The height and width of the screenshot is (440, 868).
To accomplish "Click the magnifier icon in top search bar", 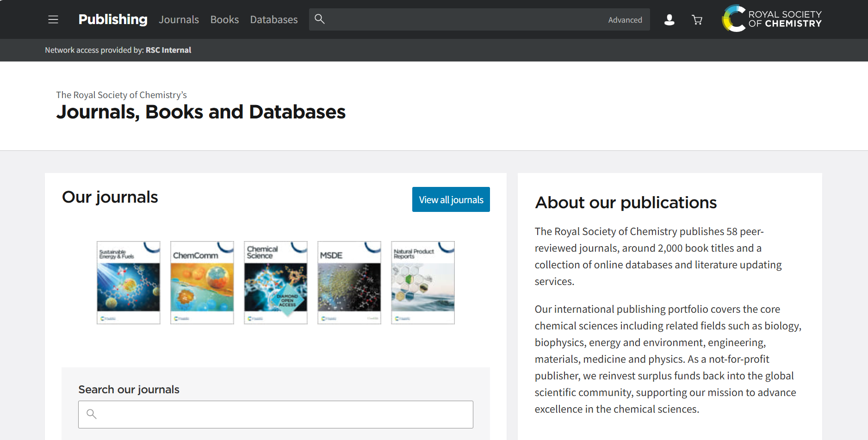I will point(320,19).
